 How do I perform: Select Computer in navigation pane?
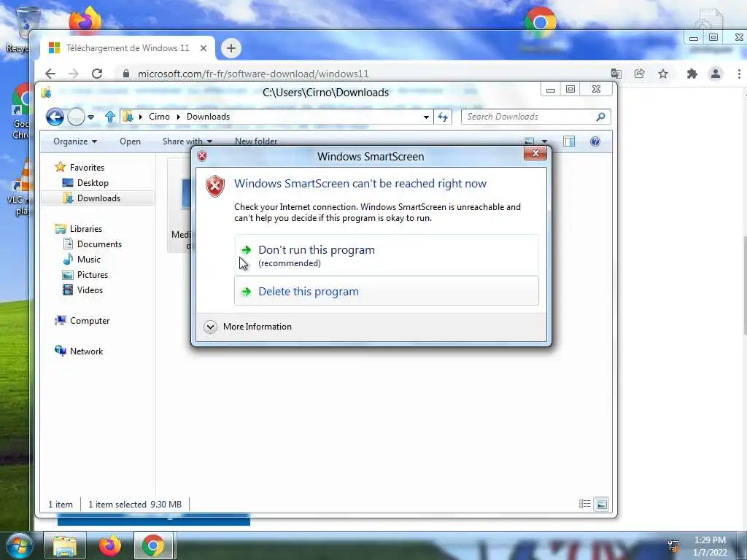(x=90, y=321)
